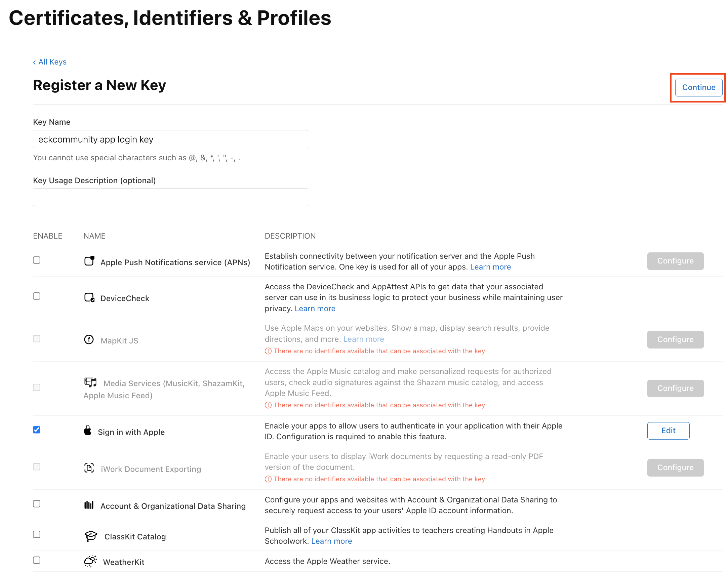Focus the Key Usage Description field
The image size is (728, 572).
coord(170,197)
